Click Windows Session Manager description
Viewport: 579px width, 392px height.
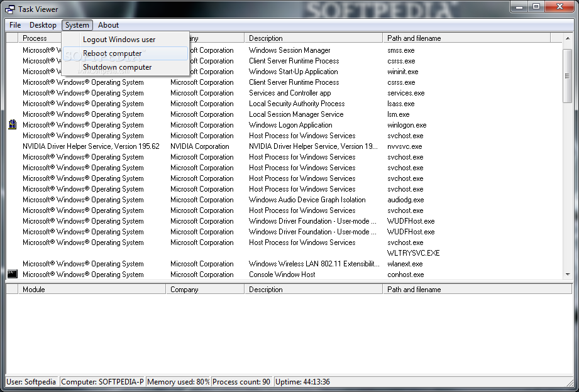tap(289, 50)
